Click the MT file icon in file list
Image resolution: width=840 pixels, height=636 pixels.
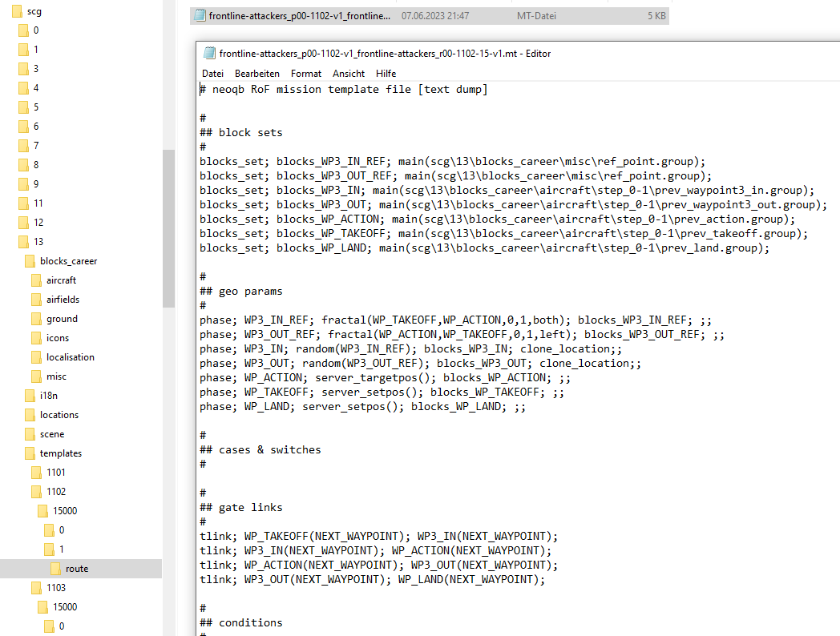200,16
